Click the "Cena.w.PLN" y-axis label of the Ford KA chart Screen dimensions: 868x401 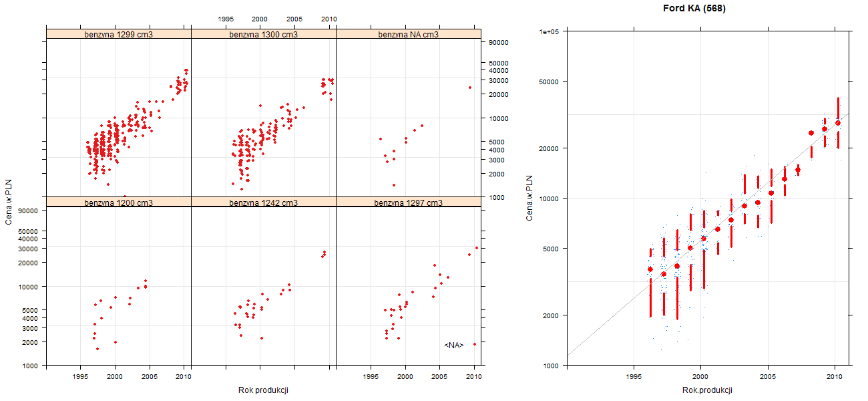point(529,198)
